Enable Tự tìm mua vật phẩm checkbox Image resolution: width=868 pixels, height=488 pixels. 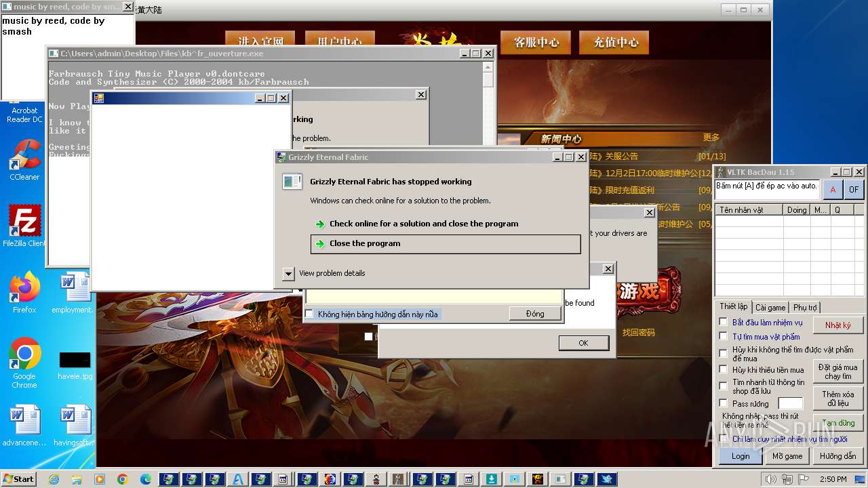pos(723,336)
